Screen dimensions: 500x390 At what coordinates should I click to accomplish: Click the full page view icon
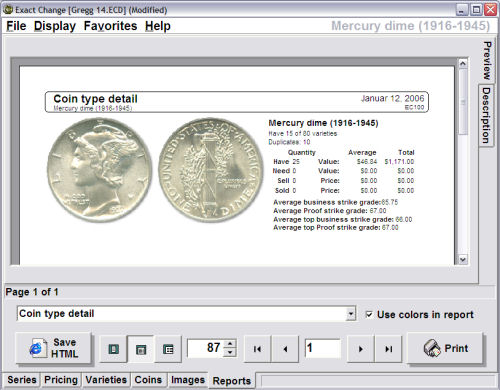(x=114, y=349)
